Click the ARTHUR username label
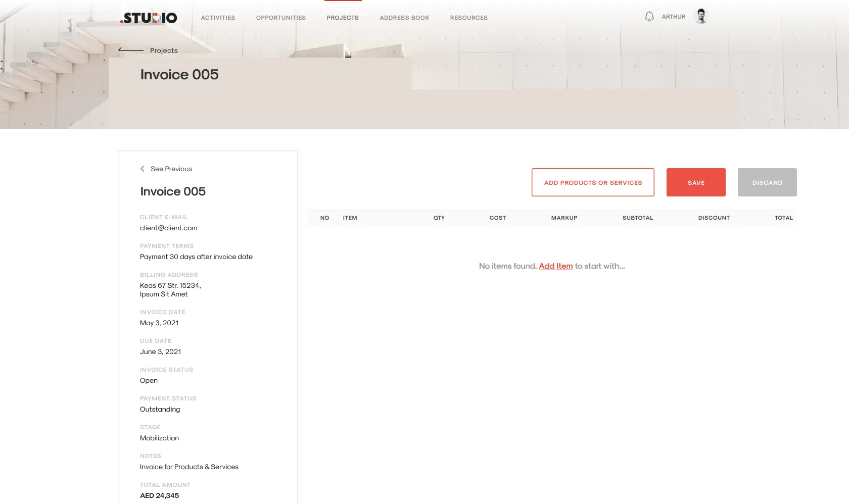 pyautogui.click(x=673, y=16)
